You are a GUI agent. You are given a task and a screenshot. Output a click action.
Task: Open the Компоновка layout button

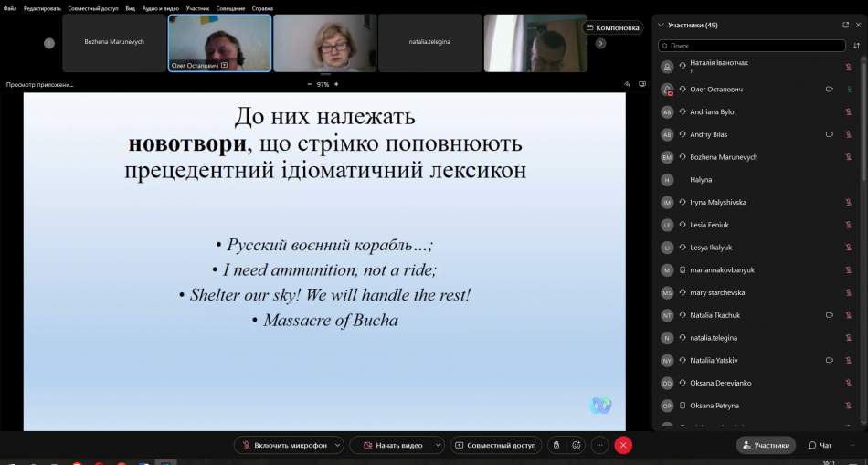(x=613, y=27)
